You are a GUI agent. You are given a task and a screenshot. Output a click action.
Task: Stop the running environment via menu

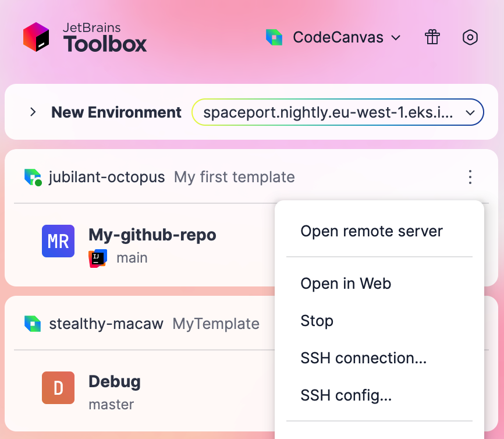click(317, 321)
